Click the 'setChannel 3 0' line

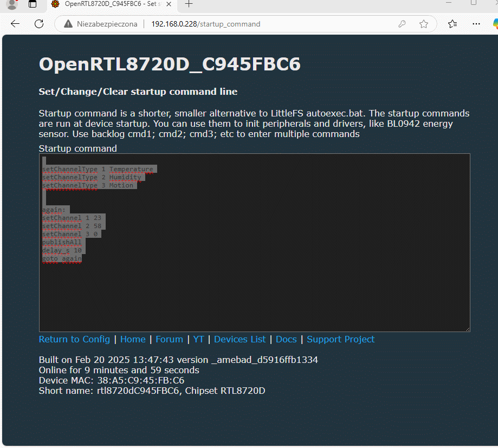pyautogui.click(x=70, y=235)
